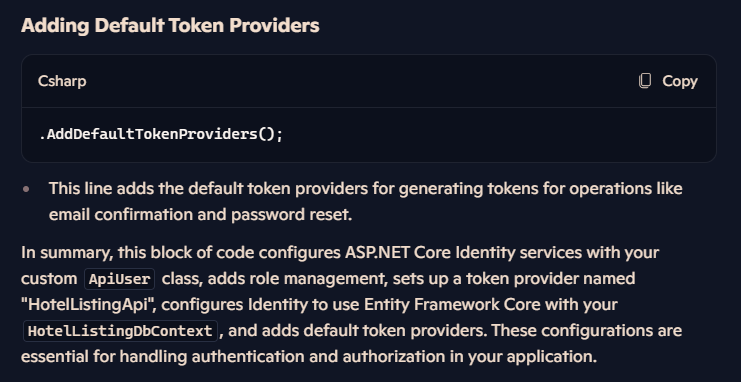Click the empty area of the code block header
Viewport: 741px width, 382px height.
pyautogui.click(x=362, y=81)
